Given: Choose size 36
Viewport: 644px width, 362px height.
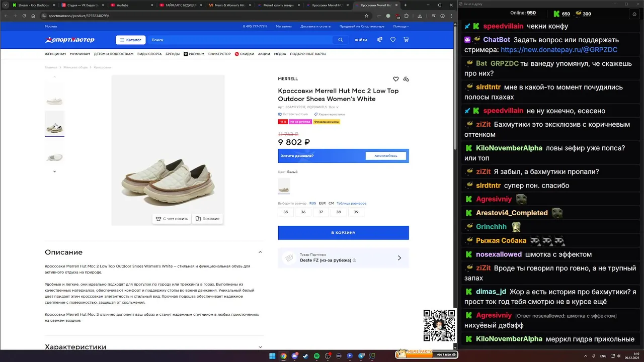Looking at the screenshot, I should 303,212.
